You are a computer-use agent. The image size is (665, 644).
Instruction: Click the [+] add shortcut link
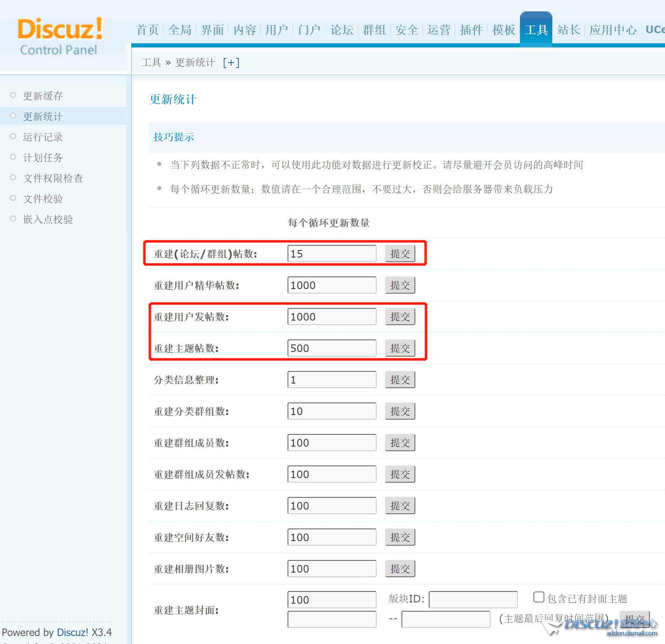click(231, 63)
